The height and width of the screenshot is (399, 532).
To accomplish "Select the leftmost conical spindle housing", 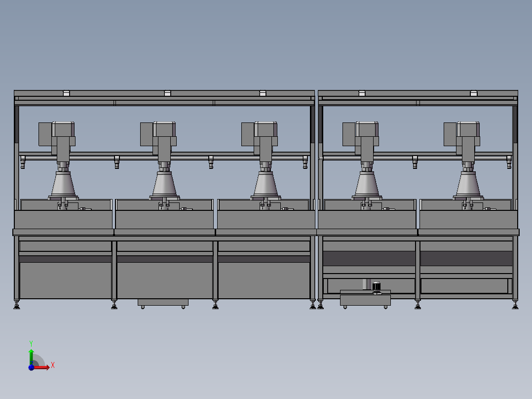I will coord(63,184).
